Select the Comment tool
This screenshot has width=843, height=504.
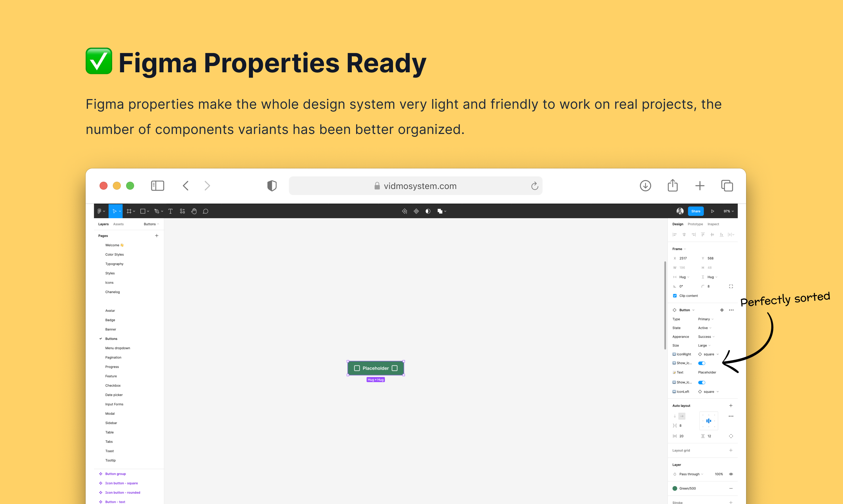tap(205, 211)
